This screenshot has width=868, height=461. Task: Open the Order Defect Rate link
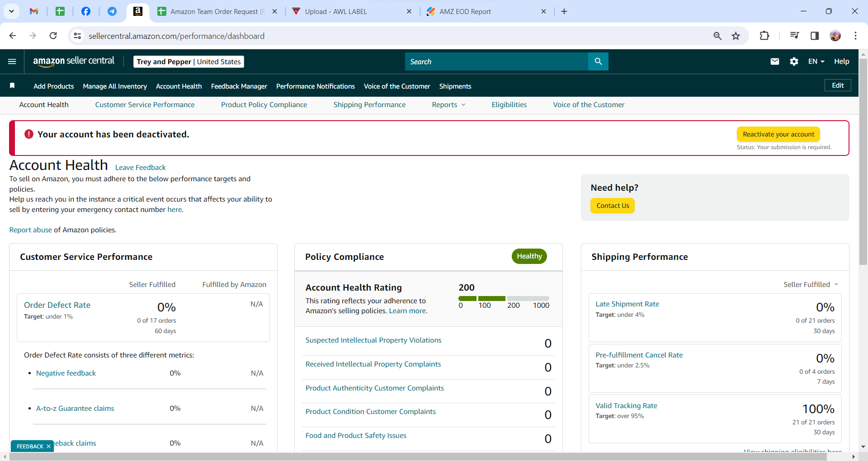coord(57,305)
